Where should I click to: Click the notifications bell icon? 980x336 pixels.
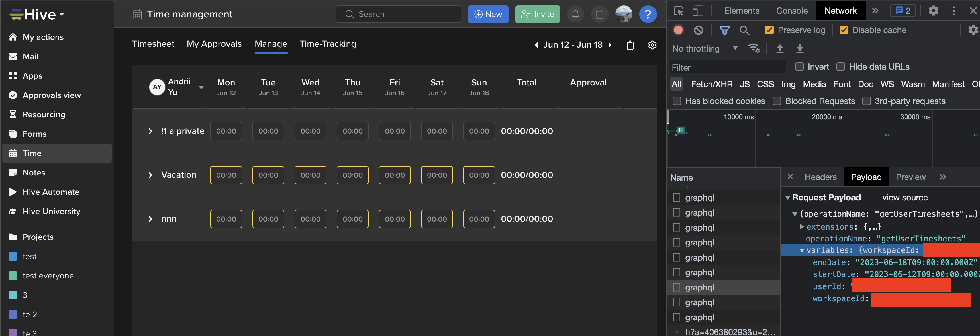coord(575,15)
